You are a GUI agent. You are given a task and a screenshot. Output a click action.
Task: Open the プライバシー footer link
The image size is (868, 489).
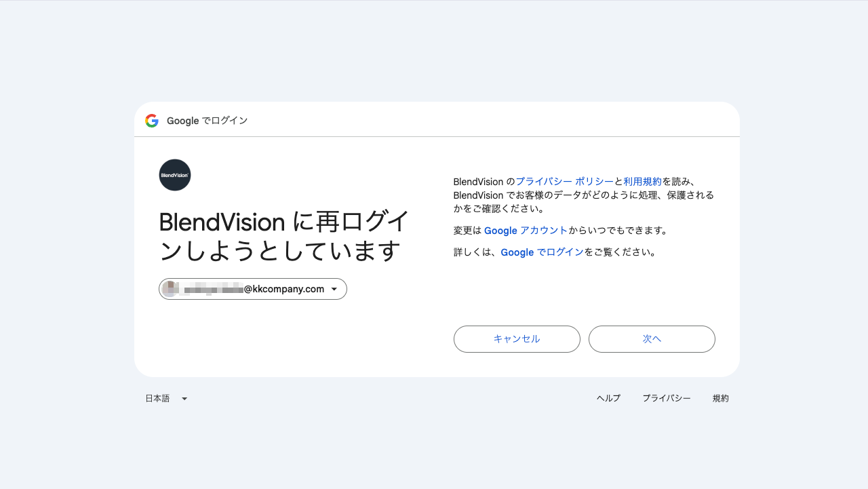tap(667, 399)
